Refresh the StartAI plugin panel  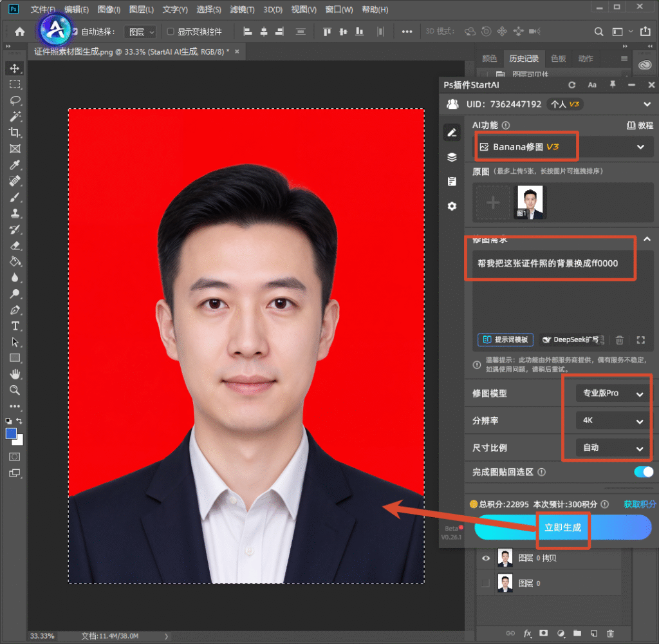tap(571, 85)
